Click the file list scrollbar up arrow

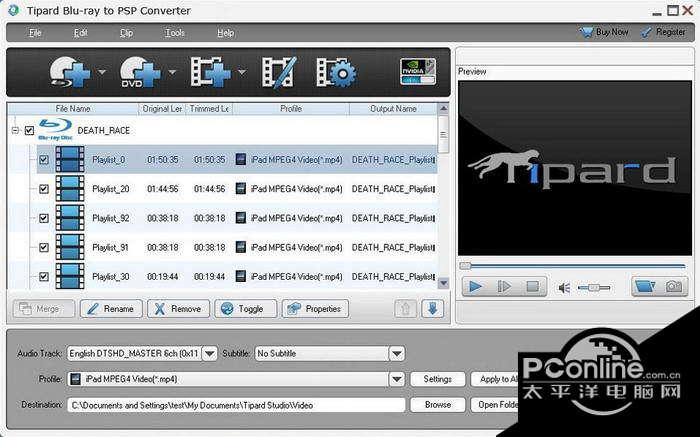(x=443, y=108)
